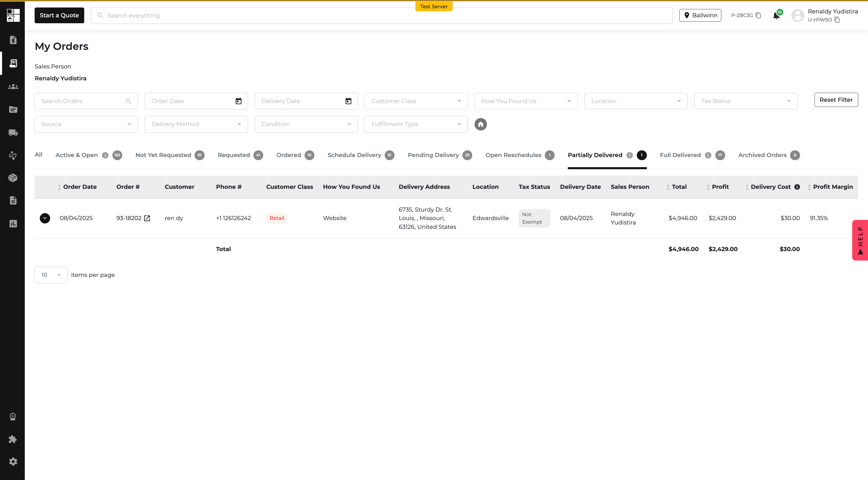This screenshot has width=868, height=480.
Task: Open the customers group sidebar icon
Action: pyautogui.click(x=13, y=87)
